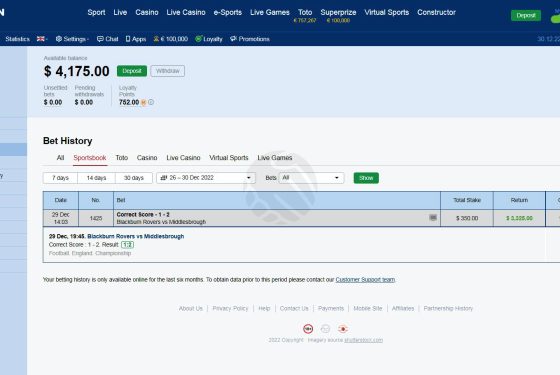Click the 1:2 result badge

(x=127, y=245)
